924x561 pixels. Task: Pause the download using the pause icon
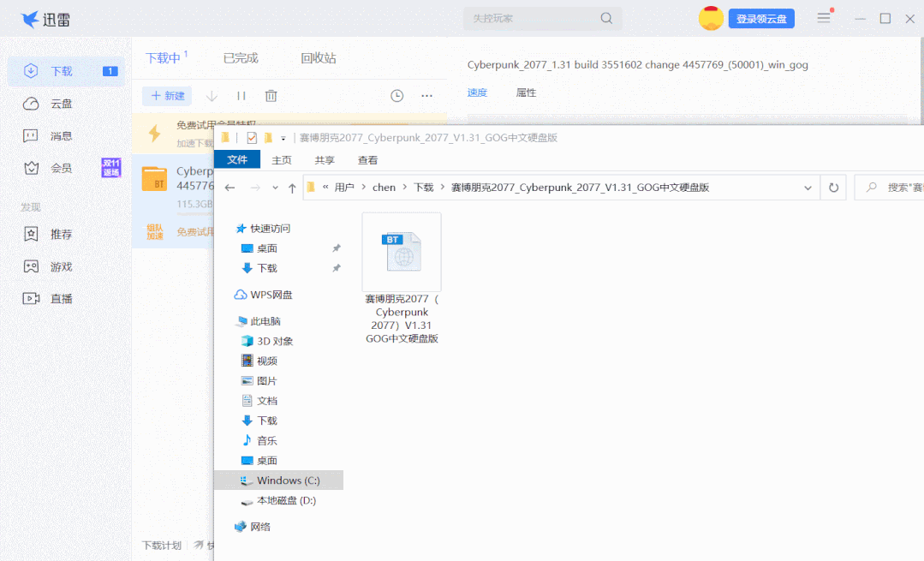(x=241, y=95)
